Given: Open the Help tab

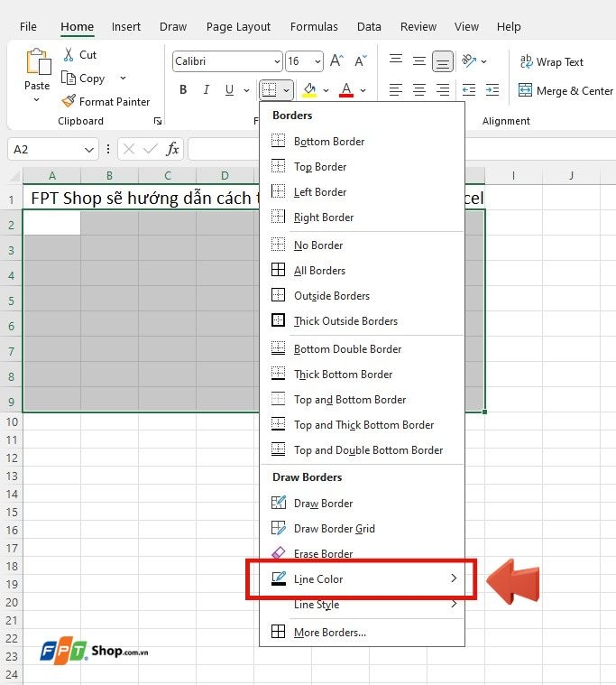Looking at the screenshot, I should point(509,27).
